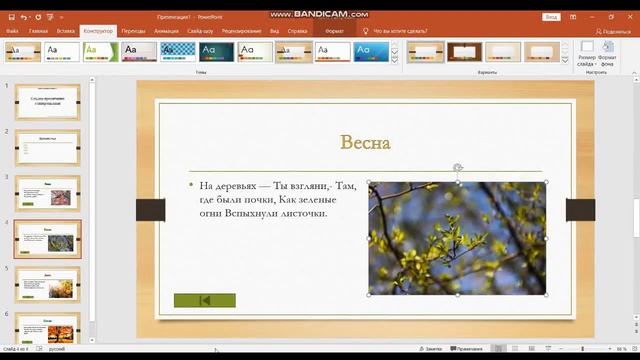Select the third pale beige variant thumbnail
Viewport: 640px width, 360px height.
point(503,52)
